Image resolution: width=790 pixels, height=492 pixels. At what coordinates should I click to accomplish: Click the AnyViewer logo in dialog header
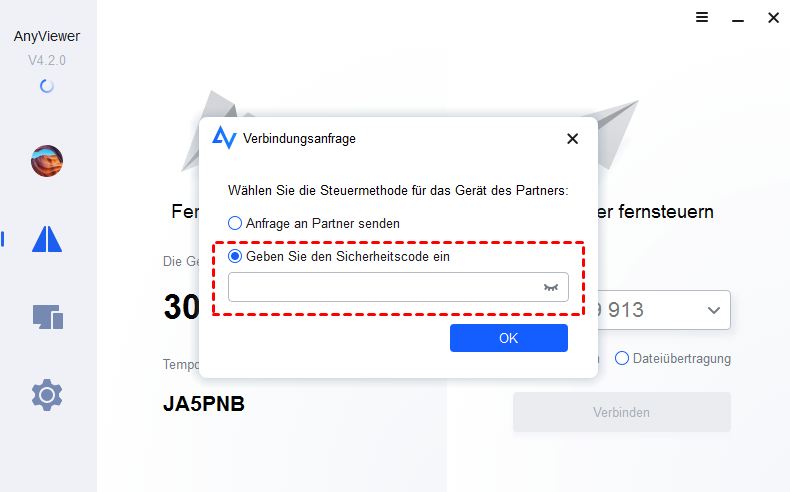[224, 137]
